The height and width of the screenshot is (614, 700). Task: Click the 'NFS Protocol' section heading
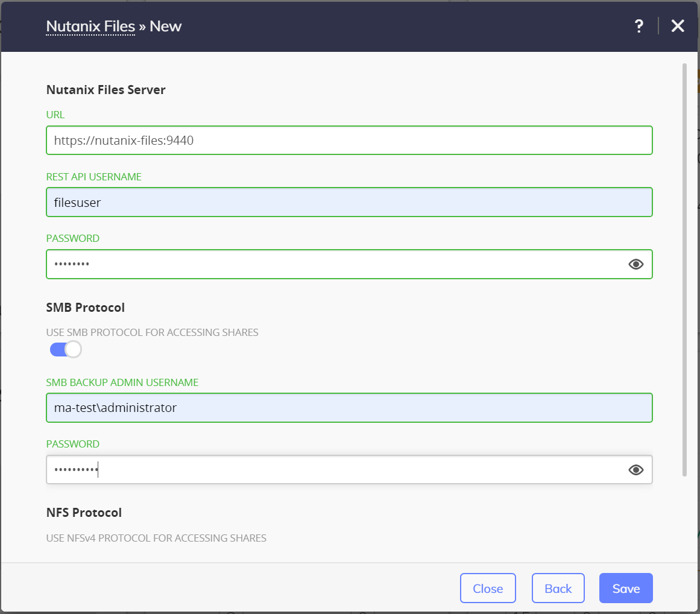84,513
